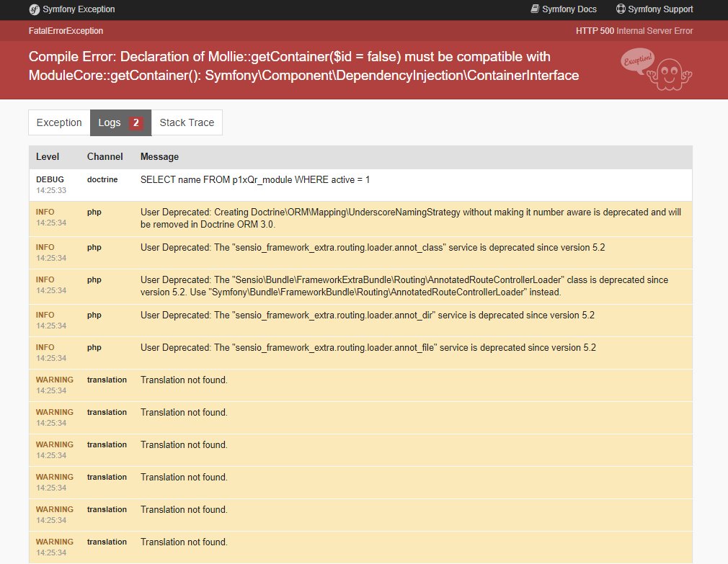This screenshot has width=728, height=564.
Task: Click the FatalErrorException class name
Action: pyautogui.click(x=66, y=30)
